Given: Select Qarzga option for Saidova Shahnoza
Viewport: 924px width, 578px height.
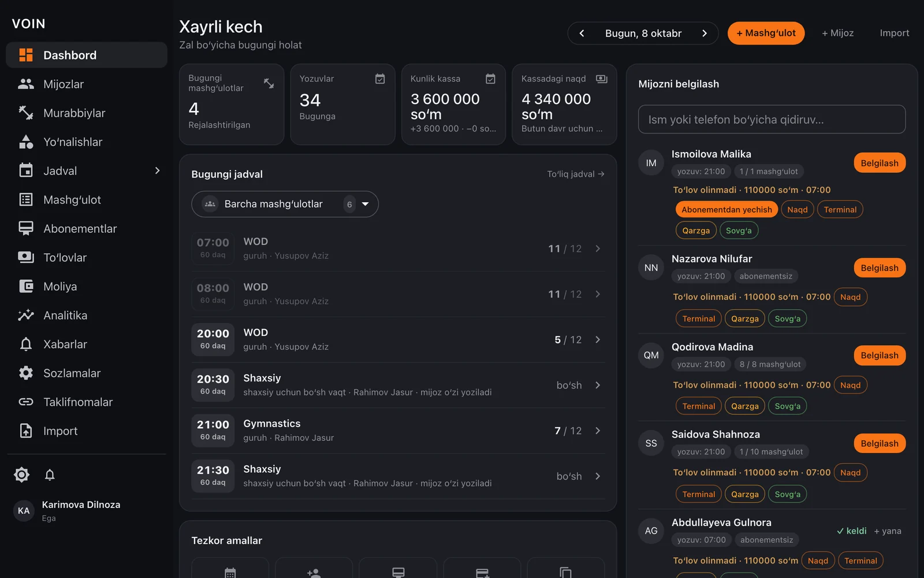Looking at the screenshot, I should point(745,494).
